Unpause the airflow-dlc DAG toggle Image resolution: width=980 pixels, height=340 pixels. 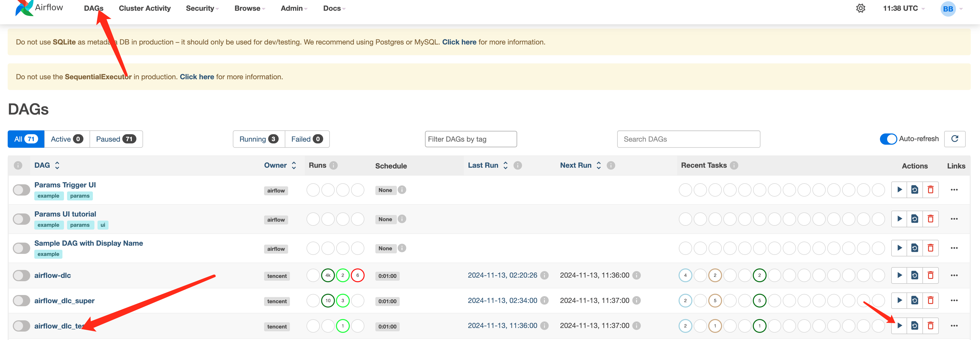(x=21, y=275)
